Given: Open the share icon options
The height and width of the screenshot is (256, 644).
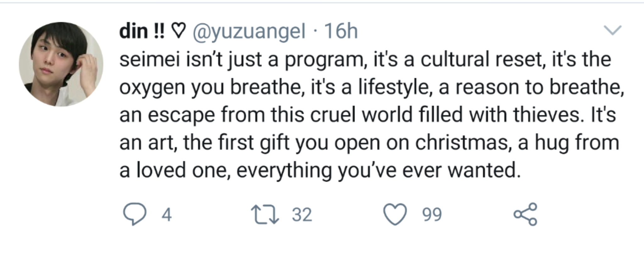Looking at the screenshot, I should click(525, 214).
